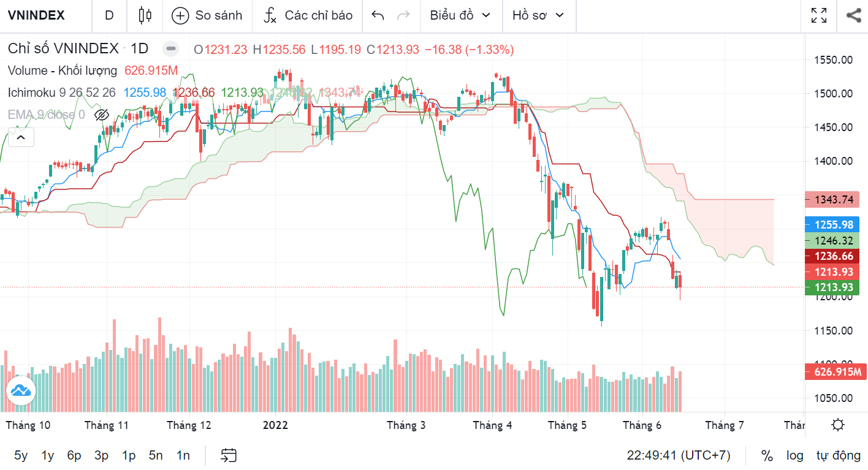Select the 1y time range

[47, 455]
